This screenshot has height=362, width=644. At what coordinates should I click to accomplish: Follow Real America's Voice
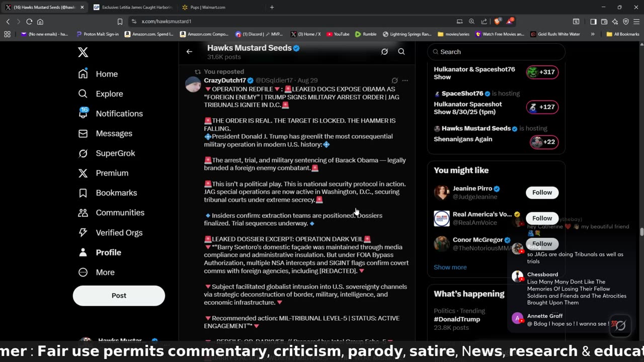pos(542,218)
